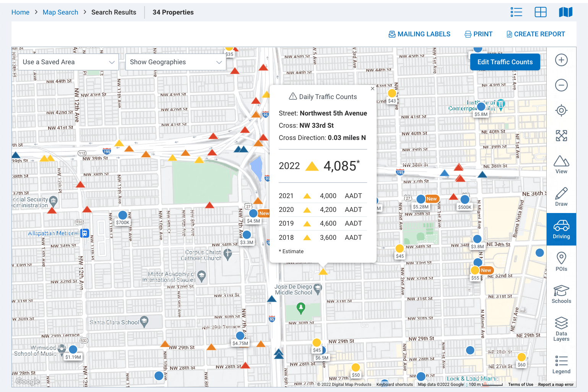Screen dimensions: 588x392
Task: Show the Schools layer
Action: click(x=561, y=294)
